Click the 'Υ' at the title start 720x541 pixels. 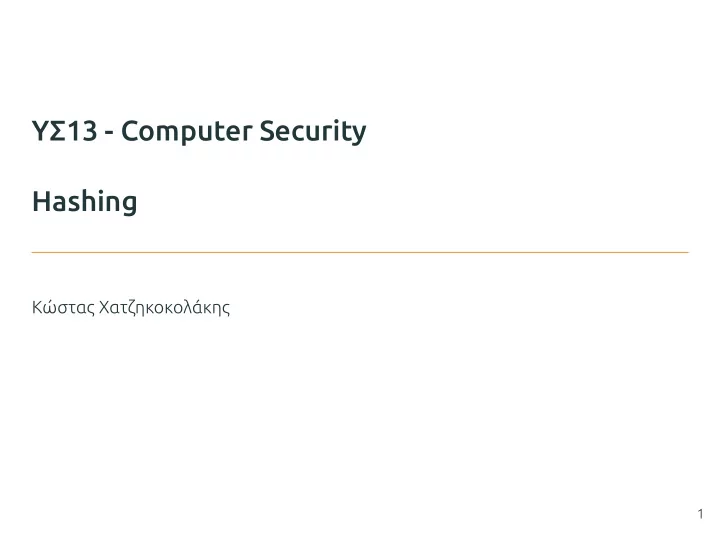[40, 131]
